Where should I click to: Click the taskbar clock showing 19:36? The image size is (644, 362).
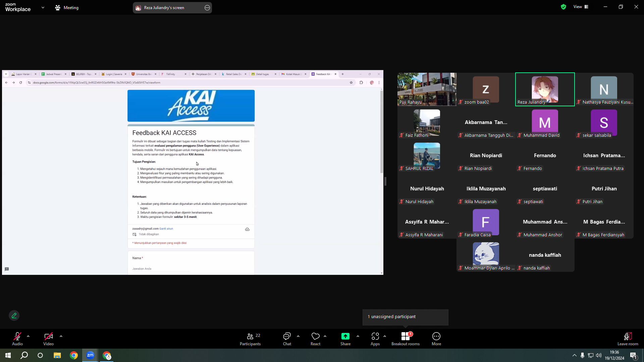pyautogui.click(x=614, y=355)
